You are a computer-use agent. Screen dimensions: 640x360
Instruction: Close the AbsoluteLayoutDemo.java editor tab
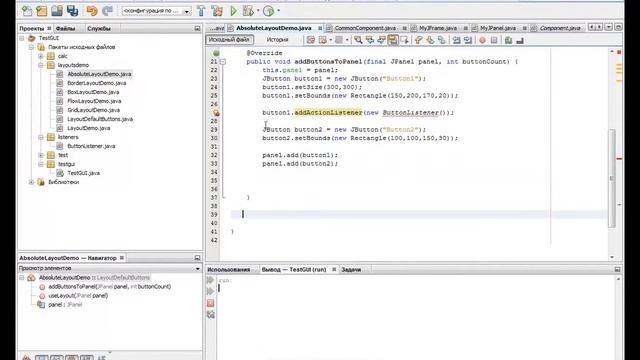(x=320, y=28)
